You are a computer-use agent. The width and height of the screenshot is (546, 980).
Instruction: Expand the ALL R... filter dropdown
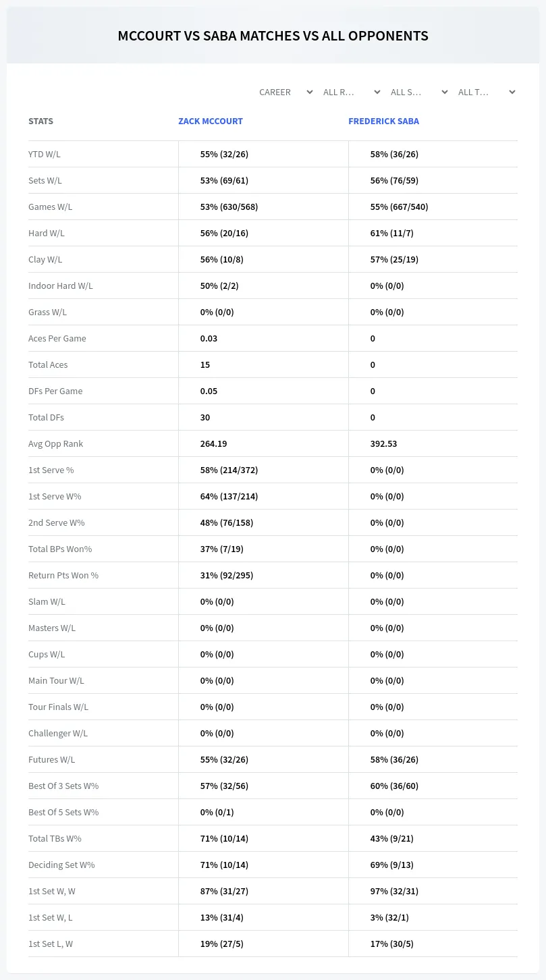pyautogui.click(x=351, y=92)
